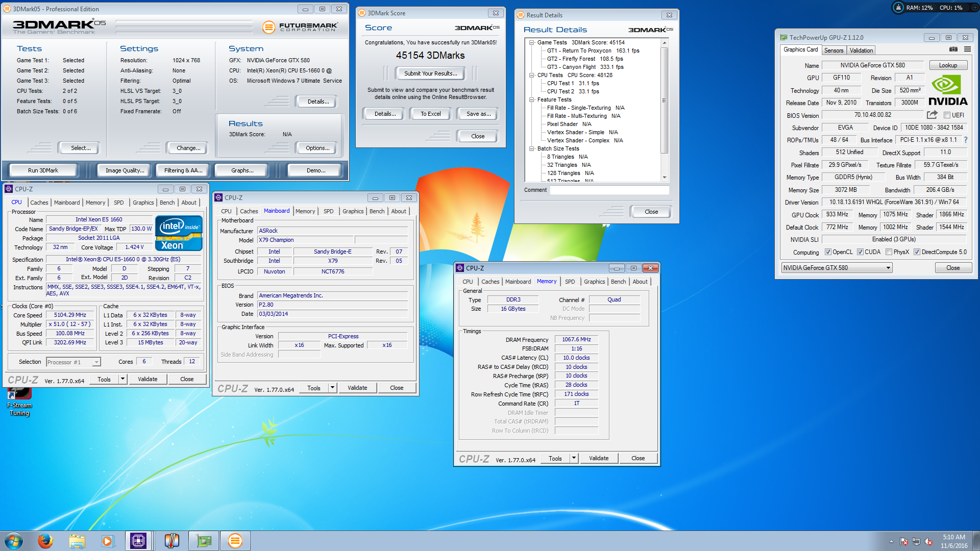Toggle the DirectCompute 5.0 checkbox
The height and width of the screenshot is (551, 980).
[917, 252]
